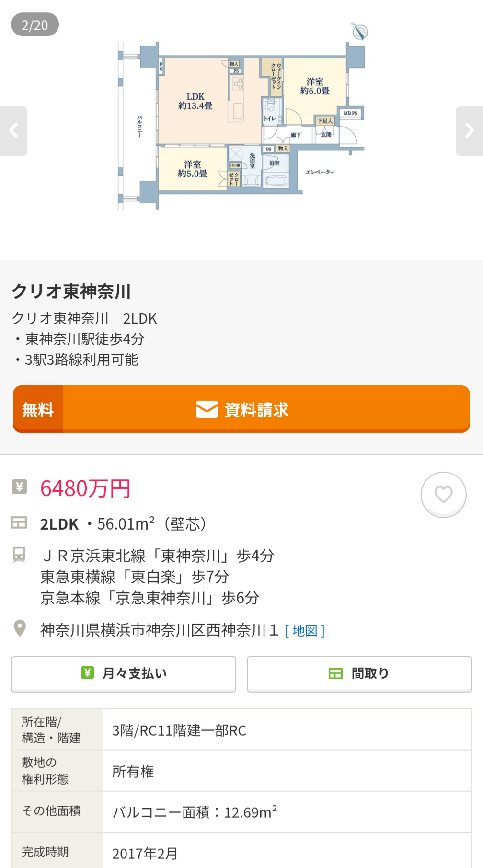This screenshot has height=868, width=483.
Task: Click the location pin icon beside address
Action: [x=20, y=628]
